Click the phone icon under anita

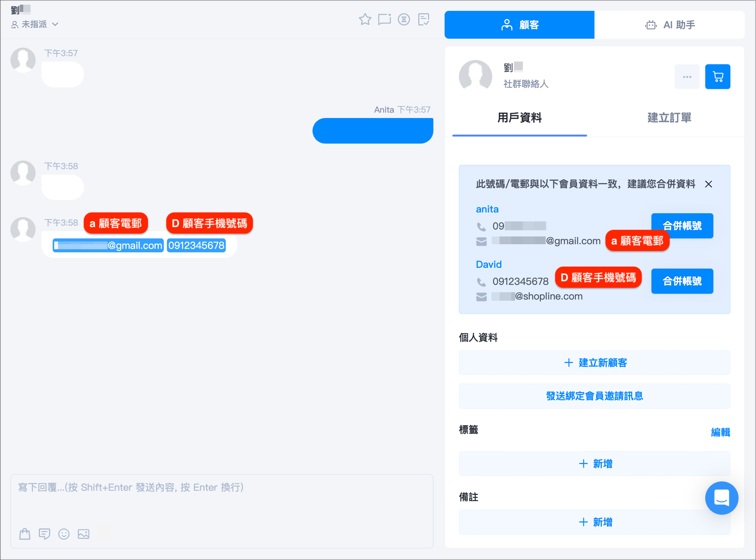tap(481, 226)
